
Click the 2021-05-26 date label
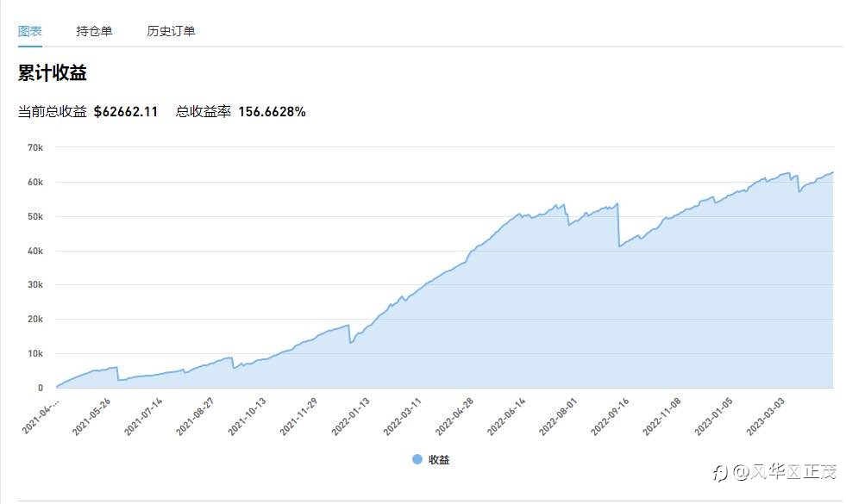91,417
